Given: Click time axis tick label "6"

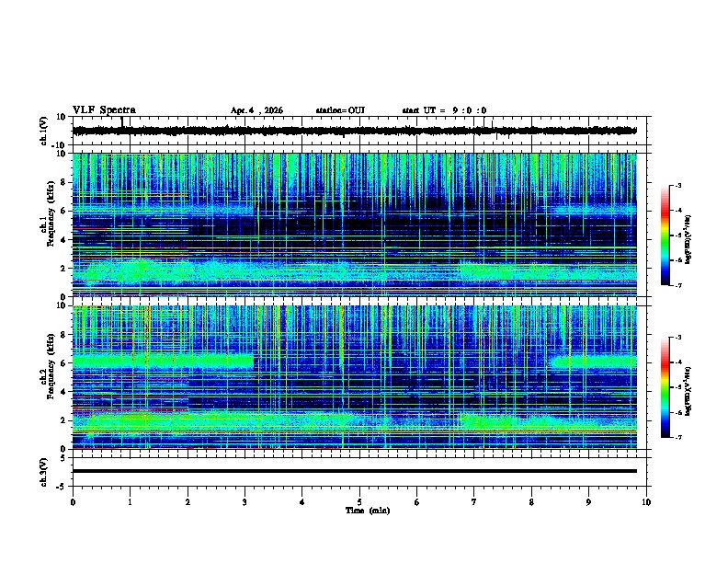Looking at the screenshot, I should pyautogui.click(x=417, y=502).
